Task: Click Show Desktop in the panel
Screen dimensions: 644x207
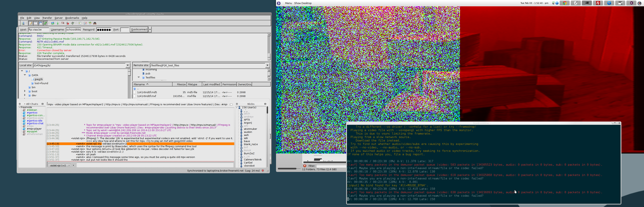Action: point(303,3)
